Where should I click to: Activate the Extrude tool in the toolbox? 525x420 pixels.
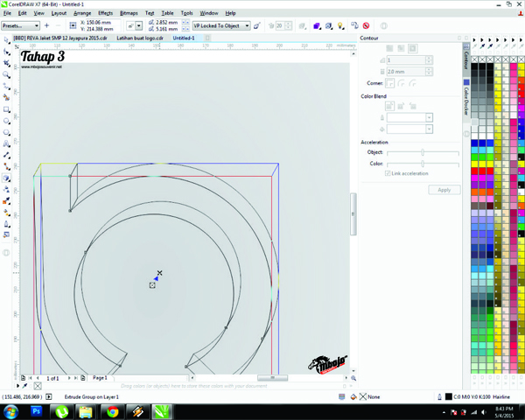[7, 178]
